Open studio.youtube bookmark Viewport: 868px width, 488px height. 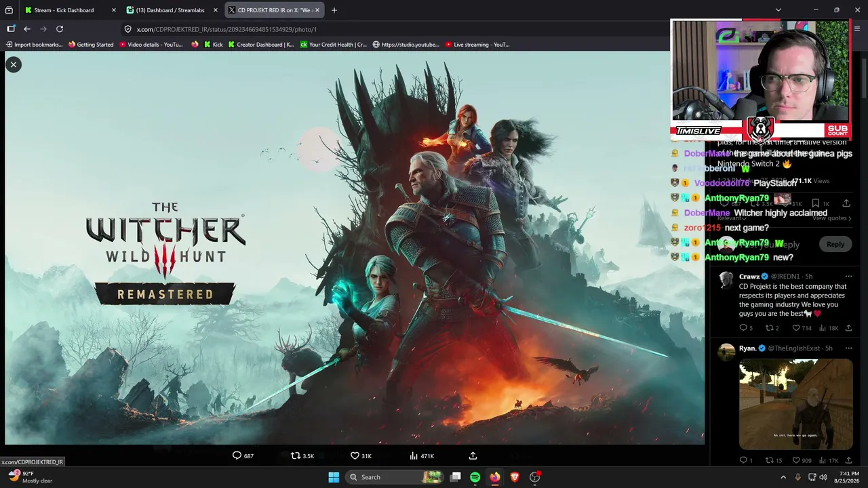(x=406, y=45)
